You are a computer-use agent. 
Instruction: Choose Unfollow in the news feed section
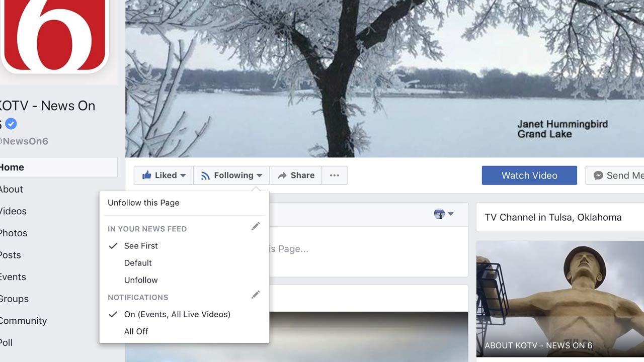(x=141, y=280)
